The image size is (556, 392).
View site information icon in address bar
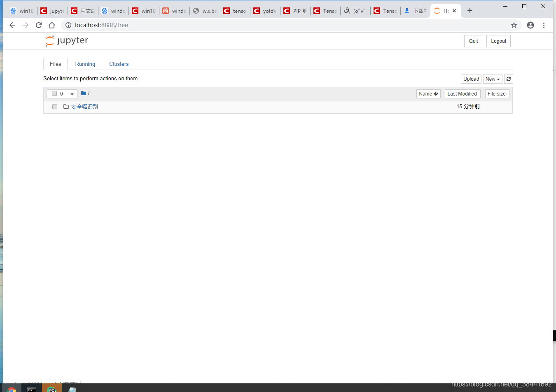pyautogui.click(x=68, y=25)
